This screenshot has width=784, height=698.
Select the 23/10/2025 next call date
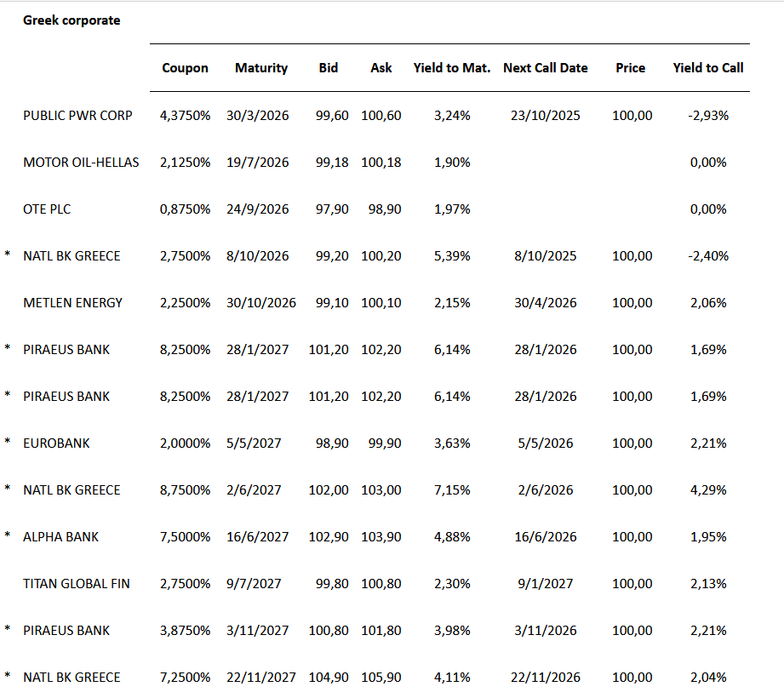546,115
